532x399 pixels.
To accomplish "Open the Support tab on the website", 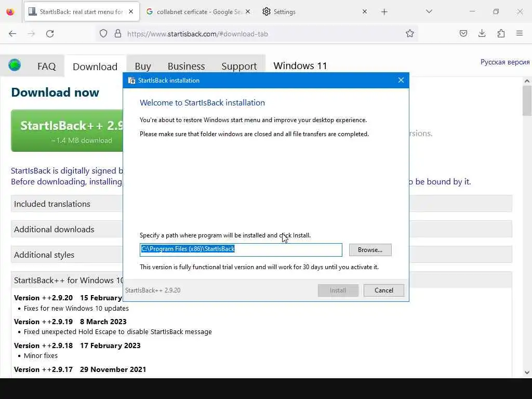I will (x=239, y=66).
